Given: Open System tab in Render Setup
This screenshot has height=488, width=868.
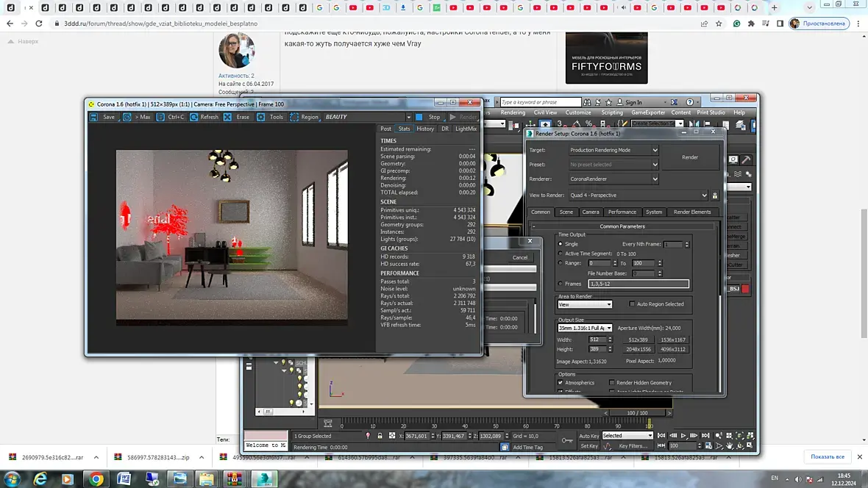Looking at the screenshot, I should point(654,212).
